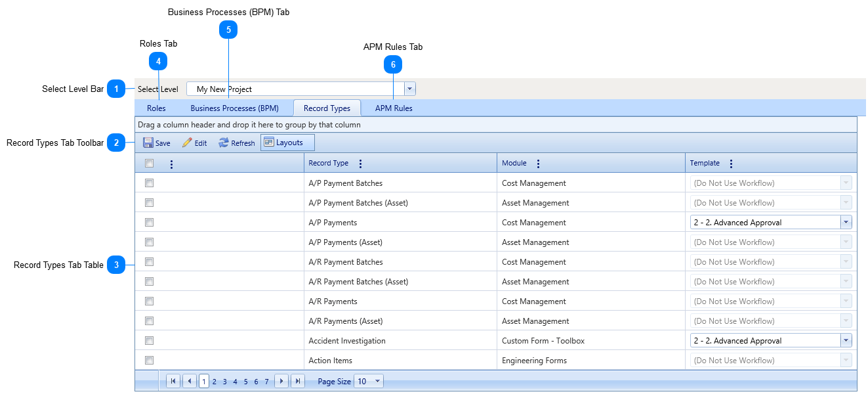This screenshot has height=400, width=868.
Task: Select the Edit pencil icon
Action: pyautogui.click(x=186, y=142)
